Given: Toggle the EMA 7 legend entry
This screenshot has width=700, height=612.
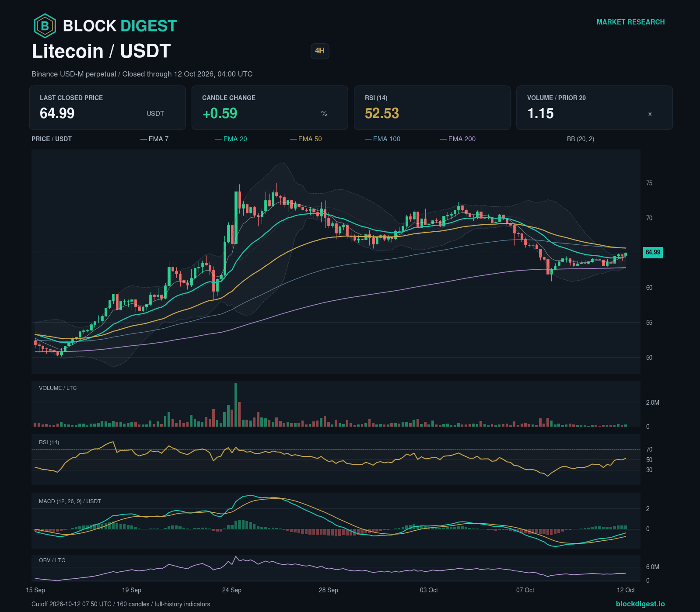Looking at the screenshot, I should point(154,139).
